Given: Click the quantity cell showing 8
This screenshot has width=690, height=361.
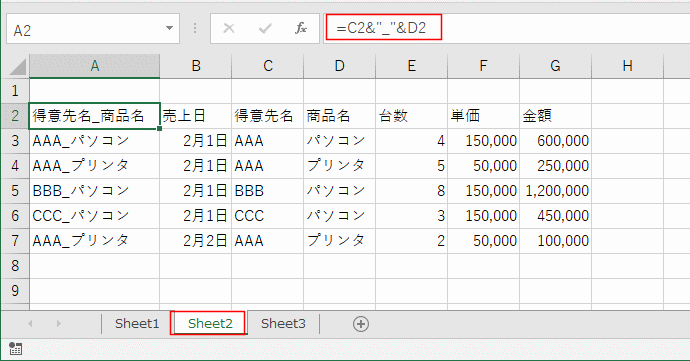Looking at the screenshot, I should click(x=411, y=191).
